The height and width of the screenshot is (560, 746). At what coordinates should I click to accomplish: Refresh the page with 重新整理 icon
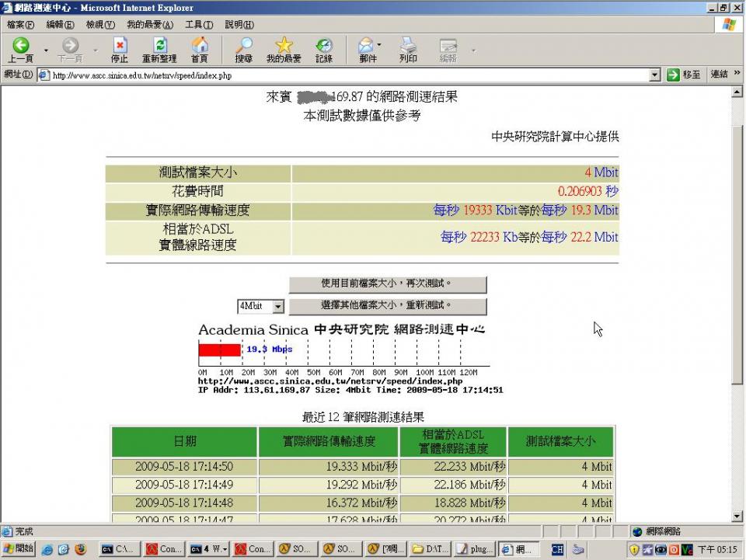(159, 47)
